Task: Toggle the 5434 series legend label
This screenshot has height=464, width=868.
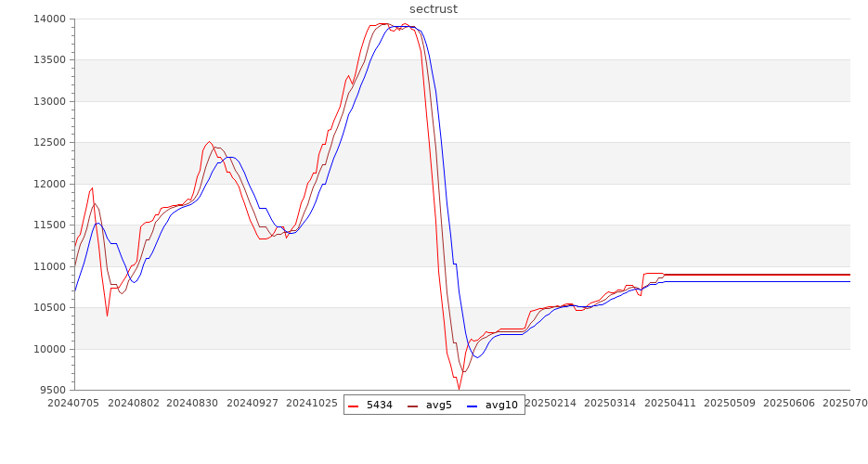Action: click(x=379, y=406)
